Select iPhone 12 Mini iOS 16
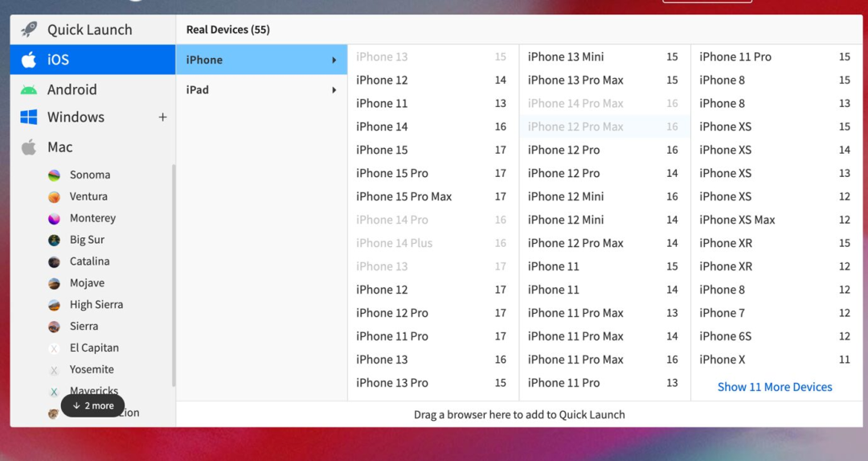 tap(604, 196)
